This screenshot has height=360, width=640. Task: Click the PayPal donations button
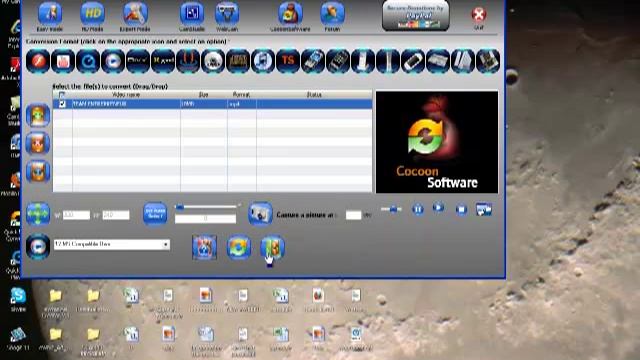pyautogui.click(x=416, y=16)
